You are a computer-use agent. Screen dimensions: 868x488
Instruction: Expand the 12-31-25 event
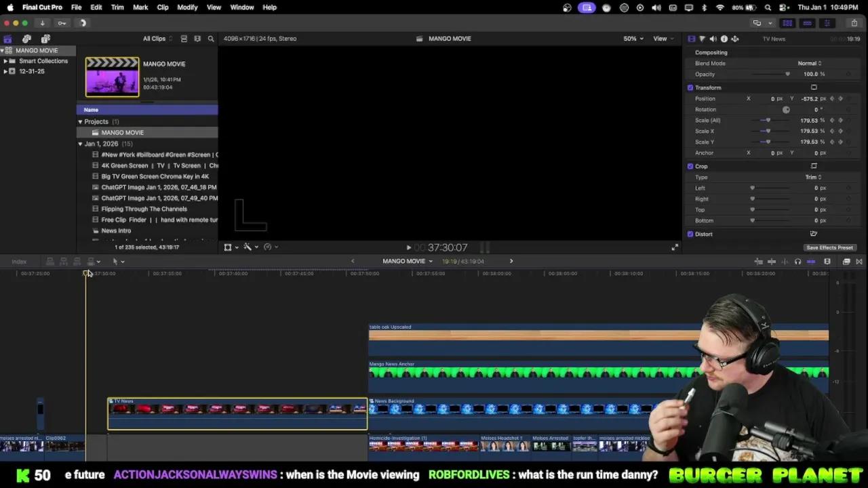click(x=5, y=71)
